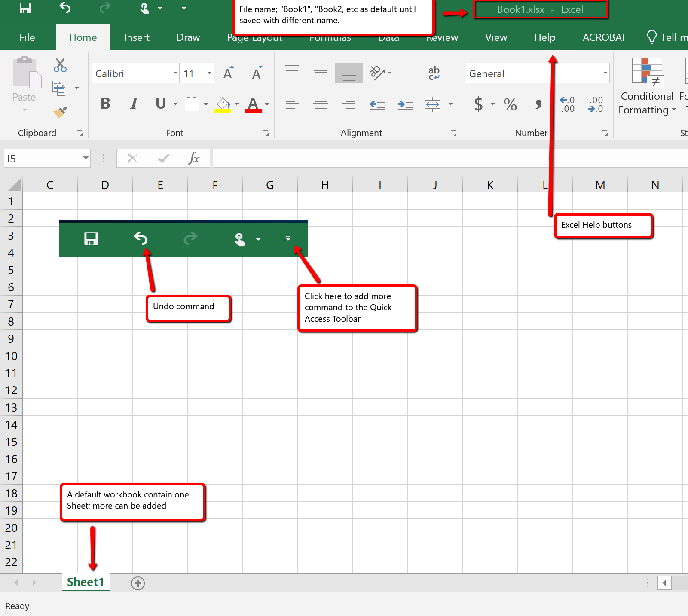Viewport: 688px width, 616px height.
Task: Toggle Italic formatting
Action: tap(134, 104)
